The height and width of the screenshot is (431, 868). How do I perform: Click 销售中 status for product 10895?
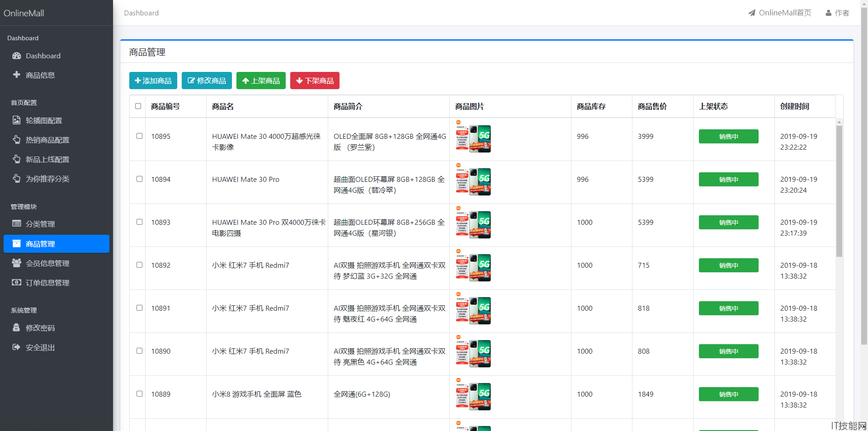pyautogui.click(x=728, y=136)
